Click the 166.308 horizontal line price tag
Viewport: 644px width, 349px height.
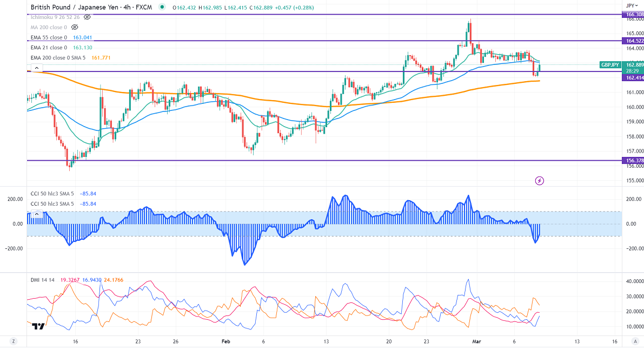pyautogui.click(x=633, y=14)
